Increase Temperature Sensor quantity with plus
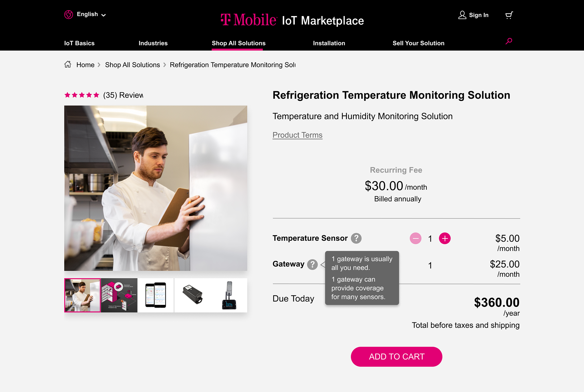 pos(445,239)
